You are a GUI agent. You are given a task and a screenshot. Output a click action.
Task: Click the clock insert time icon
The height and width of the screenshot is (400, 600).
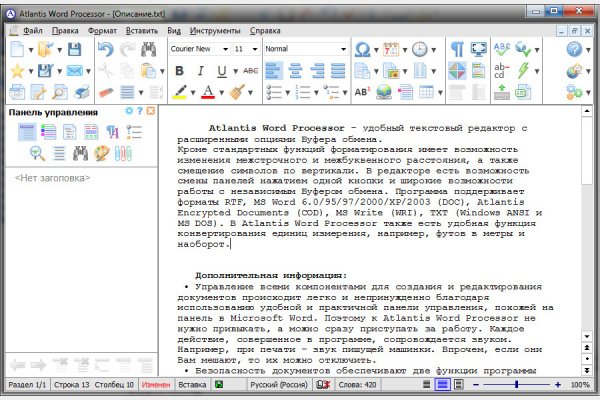pos(420,49)
